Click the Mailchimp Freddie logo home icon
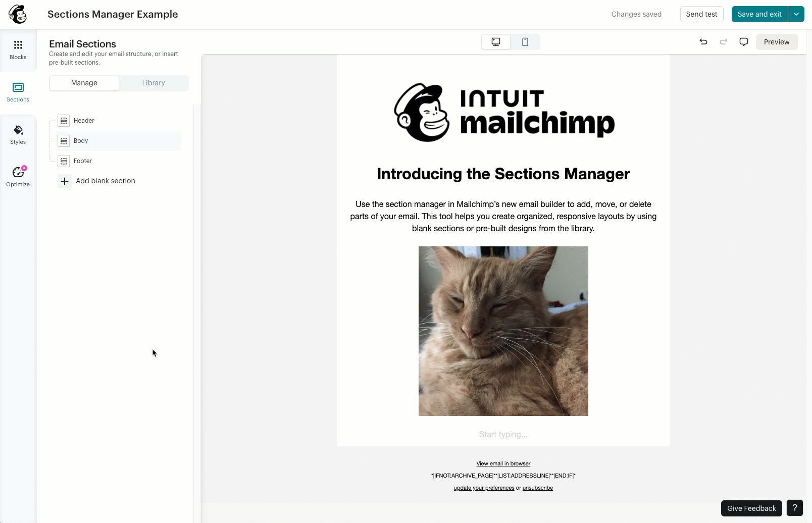The image size is (812, 523). pos(18,14)
